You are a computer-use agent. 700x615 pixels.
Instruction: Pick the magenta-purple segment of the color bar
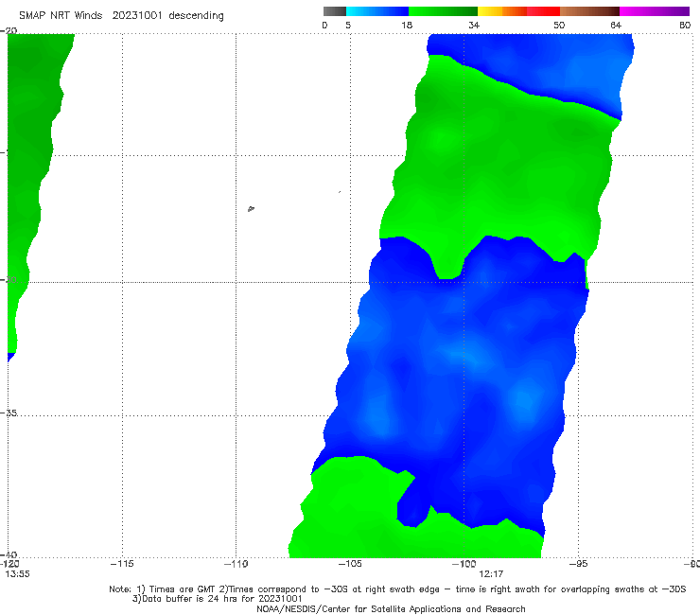(x=655, y=11)
